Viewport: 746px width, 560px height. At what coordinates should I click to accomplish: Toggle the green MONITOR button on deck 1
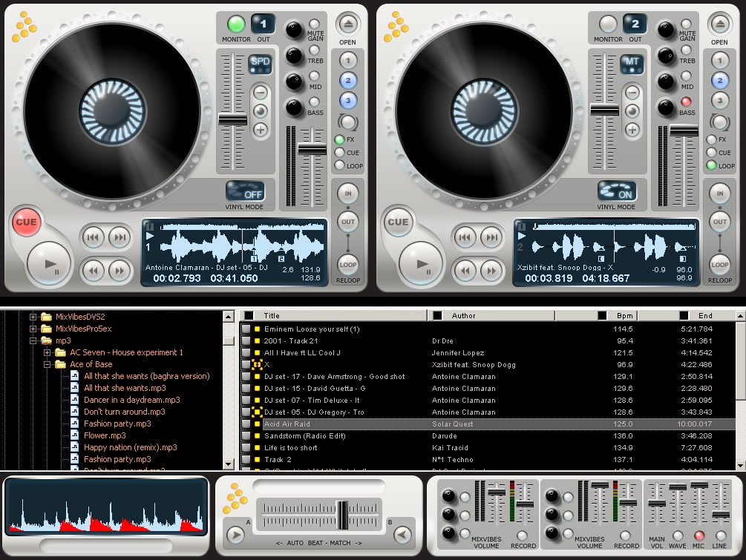point(236,24)
